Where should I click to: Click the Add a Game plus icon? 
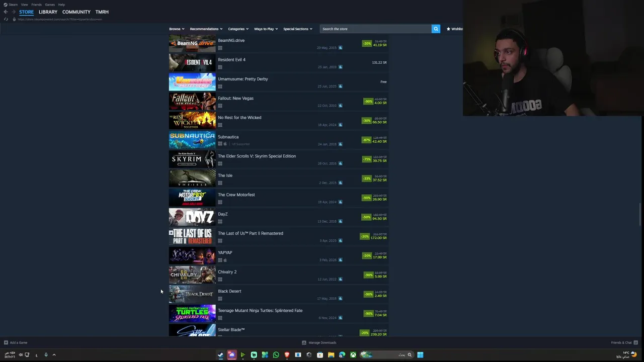6,342
